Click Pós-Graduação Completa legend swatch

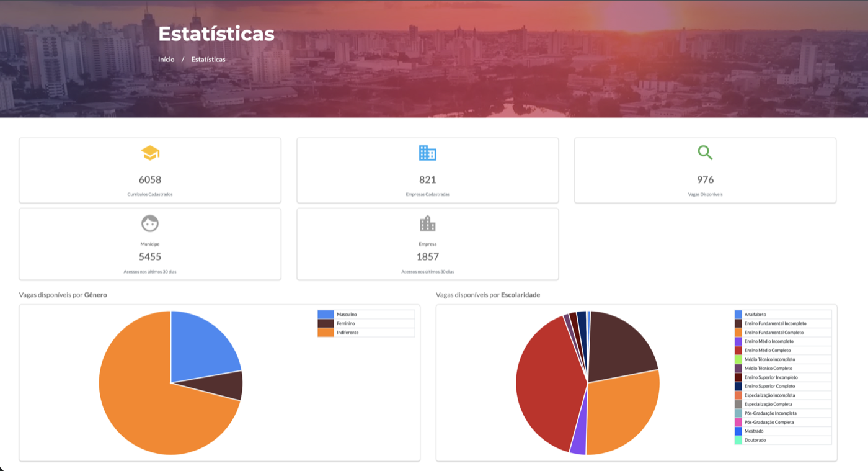pyautogui.click(x=738, y=422)
